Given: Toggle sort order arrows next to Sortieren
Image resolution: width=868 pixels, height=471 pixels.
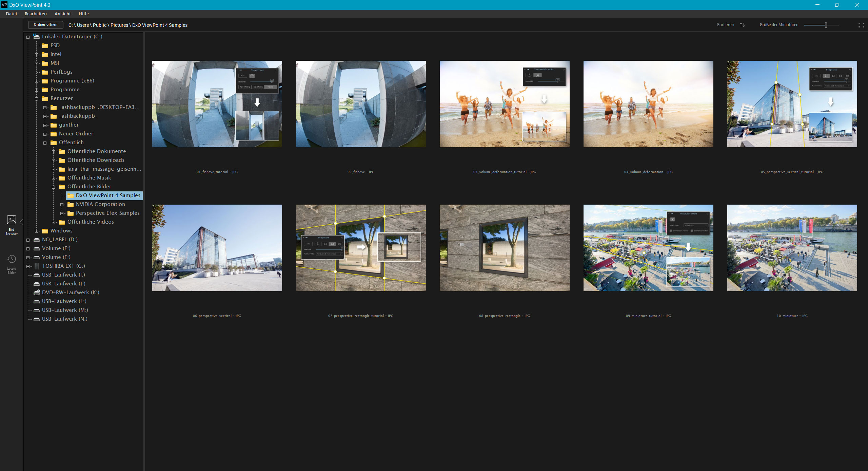Looking at the screenshot, I should pos(742,25).
